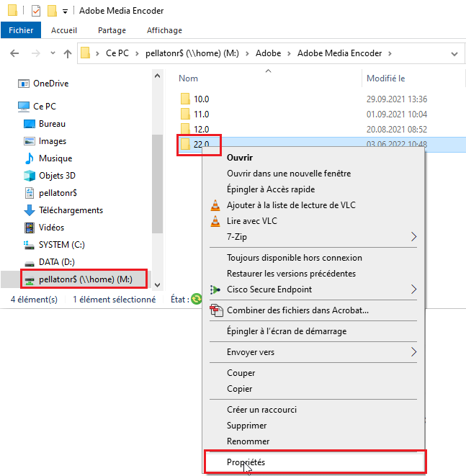
Task: Click the Properties checkmark icon in title bar
Action: (x=36, y=11)
